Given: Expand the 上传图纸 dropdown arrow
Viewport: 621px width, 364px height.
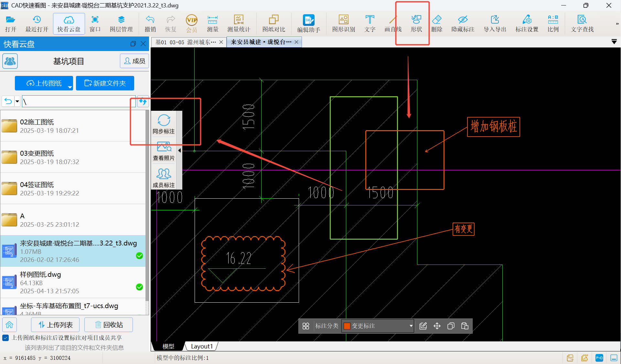Looking at the screenshot, I should 70,87.
